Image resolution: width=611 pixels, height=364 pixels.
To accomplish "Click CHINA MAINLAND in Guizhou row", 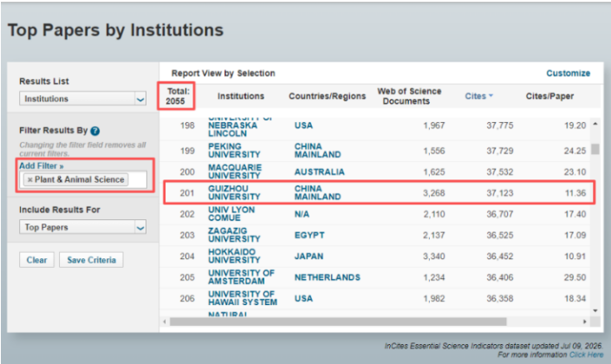I will (317, 192).
